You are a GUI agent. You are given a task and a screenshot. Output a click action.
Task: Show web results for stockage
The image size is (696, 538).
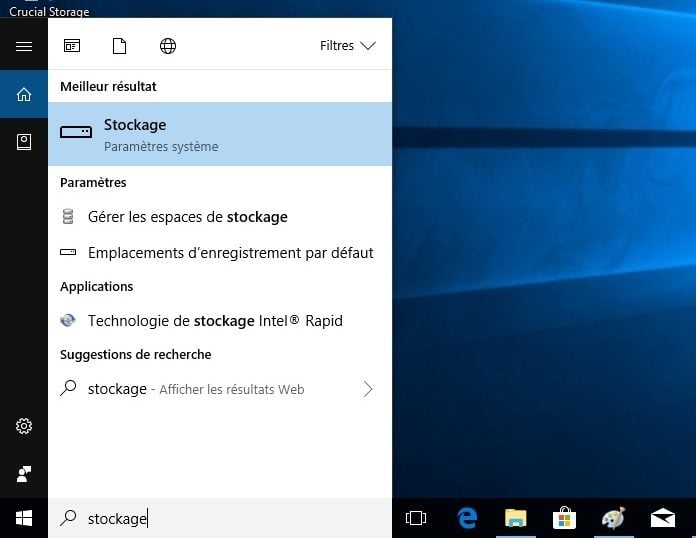pos(220,389)
